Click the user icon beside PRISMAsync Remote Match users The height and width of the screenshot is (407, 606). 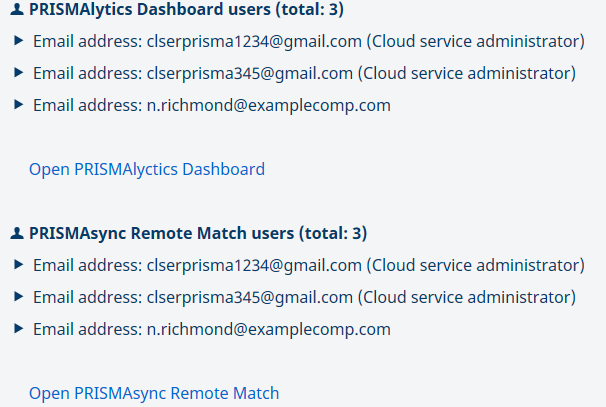[16, 234]
